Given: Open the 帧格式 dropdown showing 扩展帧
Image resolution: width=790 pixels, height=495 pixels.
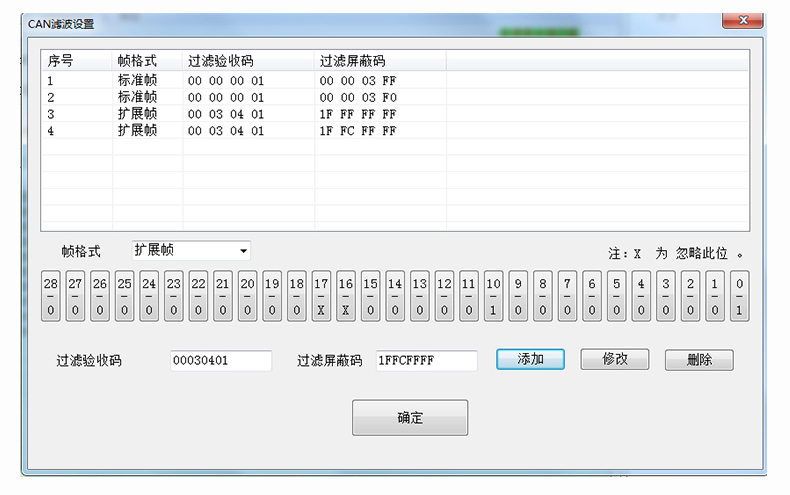Looking at the screenshot, I should click(191, 251).
